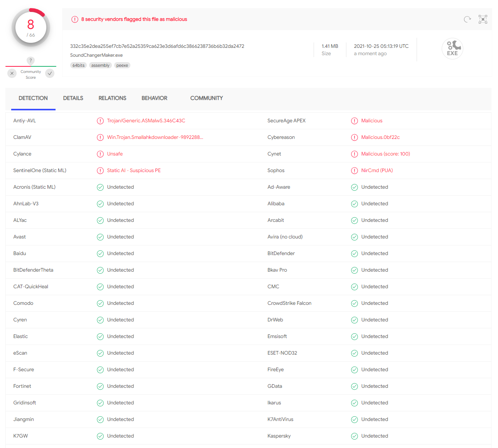
Task: Click Cylance Unsafe warning icon
Action: [x=100, y=154]
